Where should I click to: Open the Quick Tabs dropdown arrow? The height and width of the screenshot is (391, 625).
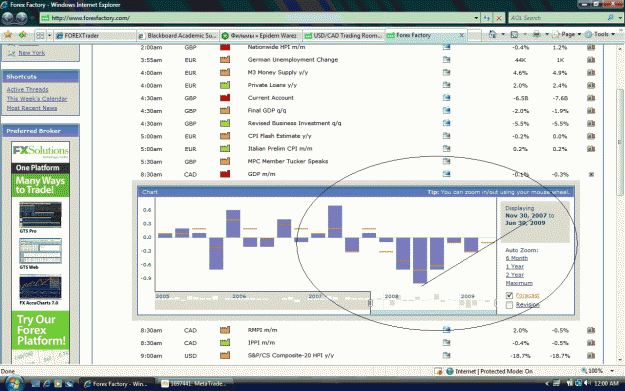(x=49, y=35)
